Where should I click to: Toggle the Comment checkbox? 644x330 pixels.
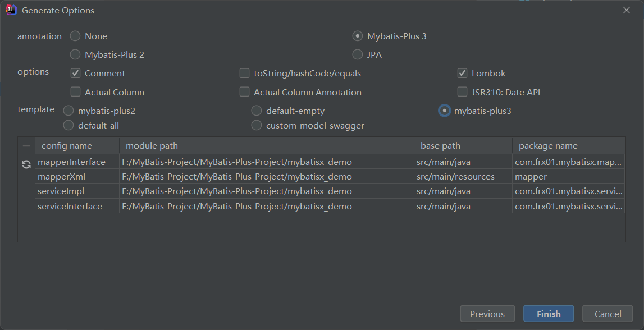tap(76, 74)
